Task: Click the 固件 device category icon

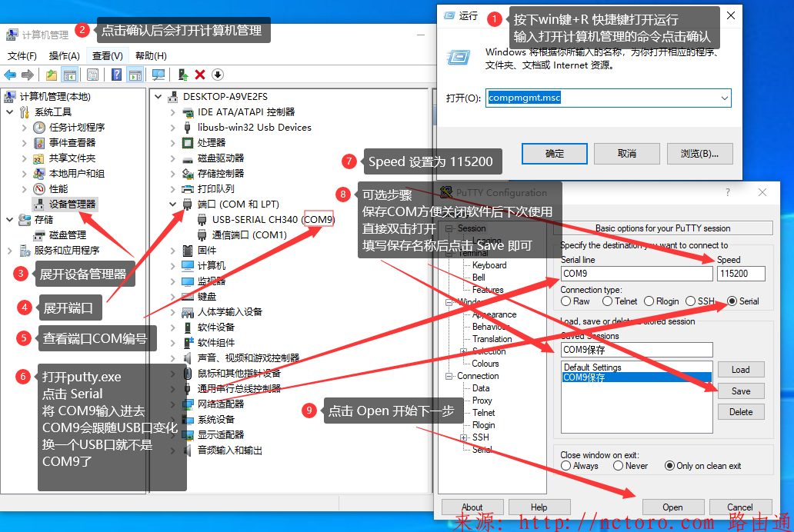Action: (188, 251)
